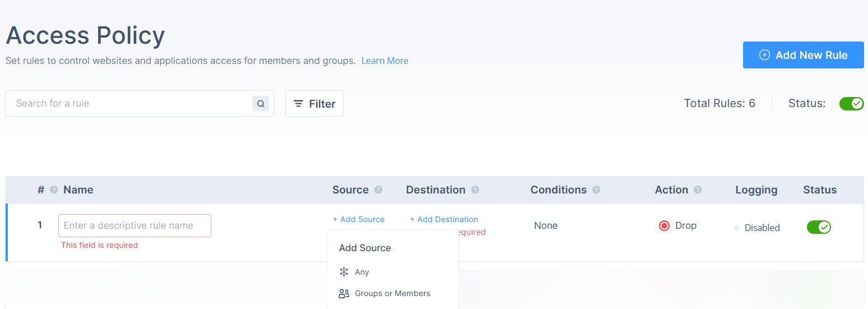Click help icon beside Action header
This screenshot has width=868, height=309.
(x=698, y=190)
